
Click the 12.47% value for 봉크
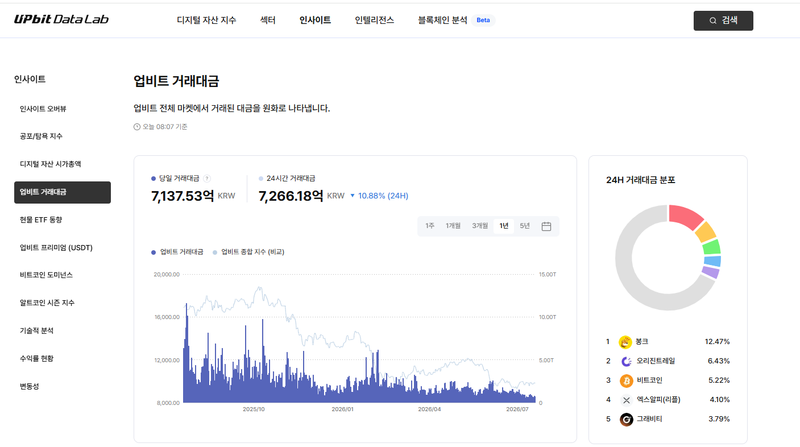[717, 341]
